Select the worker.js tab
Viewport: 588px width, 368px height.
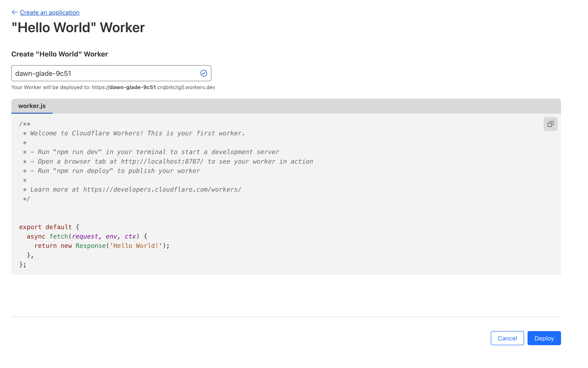(32, 106)
